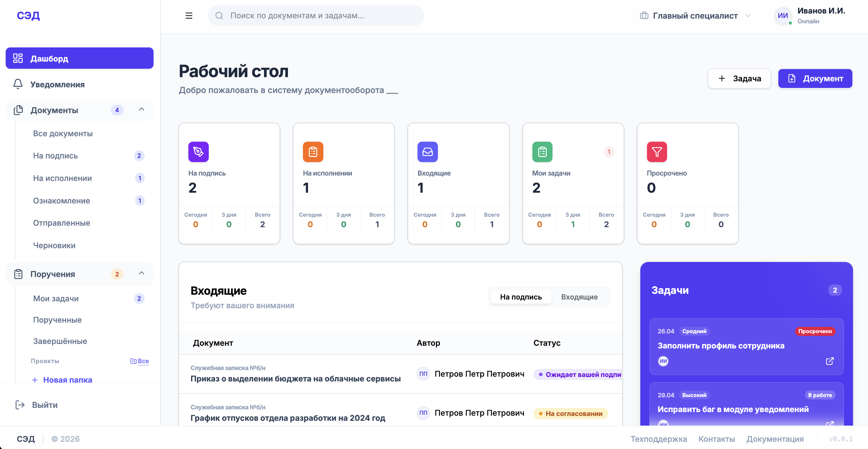Click the Документы section documents icon
The width and height of the screenshot is (868, 449).
point(18,110)
